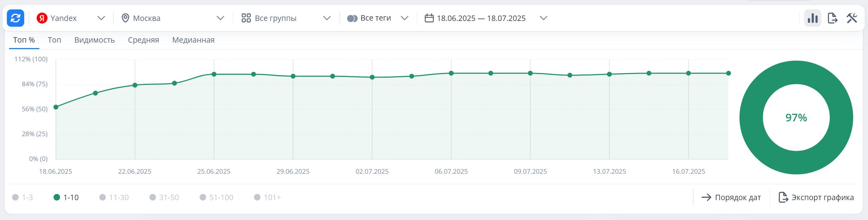
Task: Switch to the Видимость tab
Action: 95,40
